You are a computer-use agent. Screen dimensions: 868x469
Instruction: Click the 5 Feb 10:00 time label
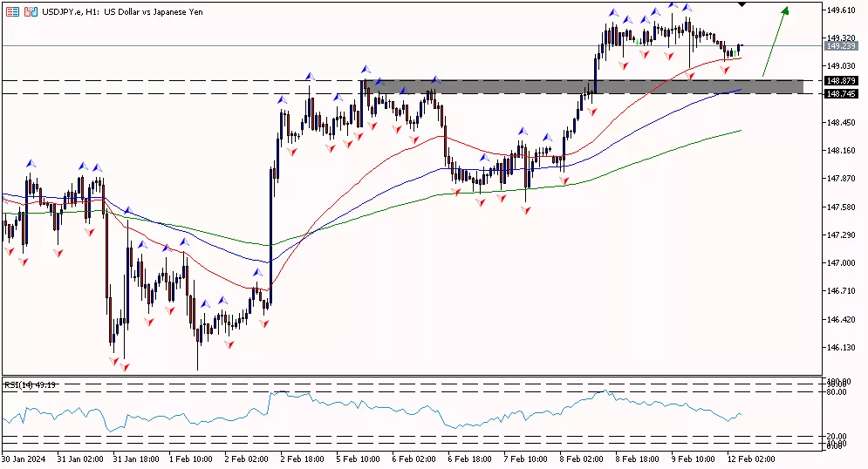359,459
